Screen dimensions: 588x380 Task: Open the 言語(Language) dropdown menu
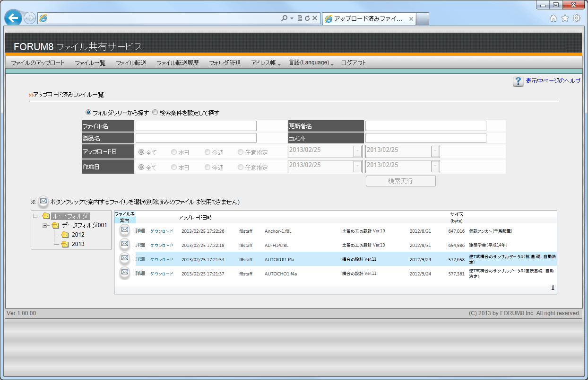311,63
